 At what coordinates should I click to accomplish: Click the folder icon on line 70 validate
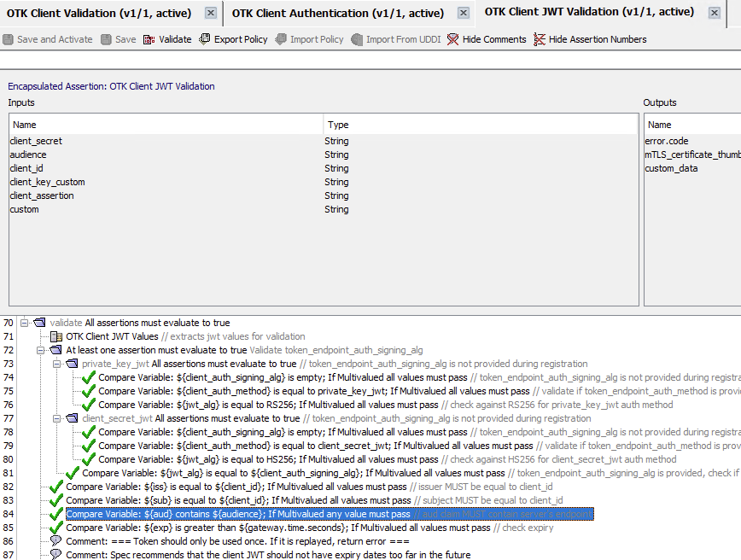coord(39,323)
